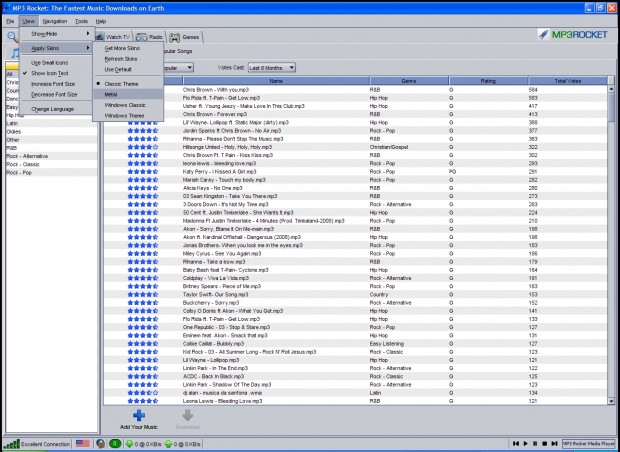Image resolution: width=620 pixels, height=452 pixels.
Task: Click the green signal strength bars icon
Action: tap(11, 444)
